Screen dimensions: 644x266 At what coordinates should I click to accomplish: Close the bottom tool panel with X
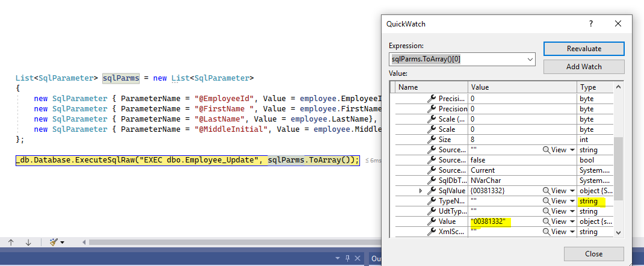pos(358,258)
